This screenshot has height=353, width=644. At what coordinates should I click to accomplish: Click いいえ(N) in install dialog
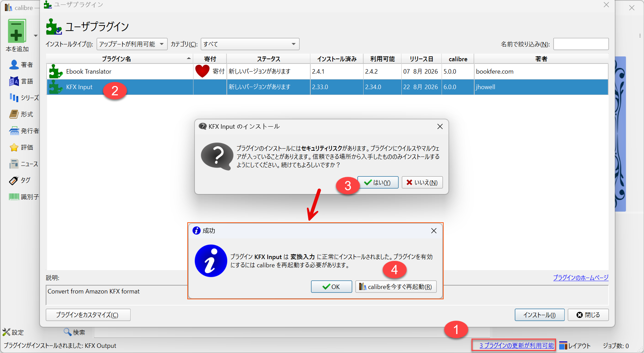pyautogui.click(x=422, y=182)
